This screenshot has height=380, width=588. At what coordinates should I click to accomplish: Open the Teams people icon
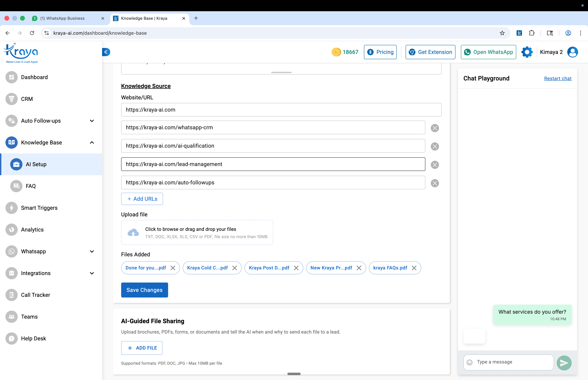[11, 317]
